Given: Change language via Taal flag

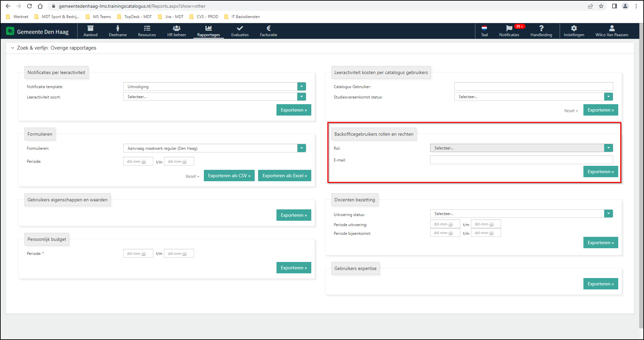Looking at the screenshot, I should pos(484,28).
